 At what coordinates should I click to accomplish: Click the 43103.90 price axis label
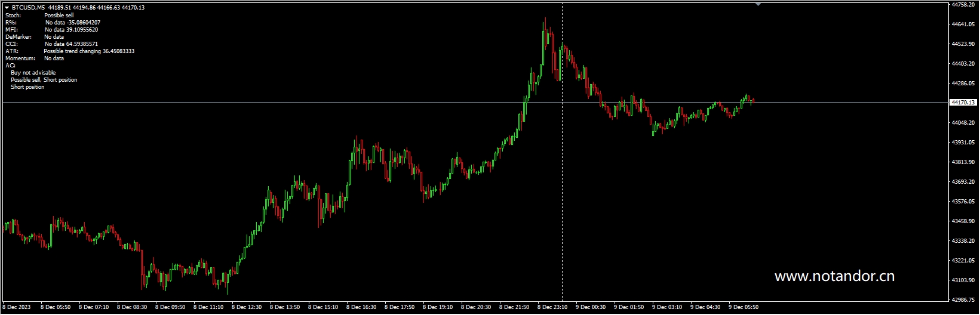[963, 280]
